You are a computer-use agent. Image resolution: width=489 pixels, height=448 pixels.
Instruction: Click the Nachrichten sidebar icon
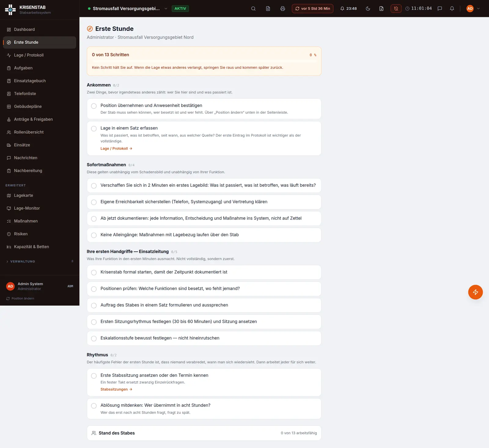point(9,158)
